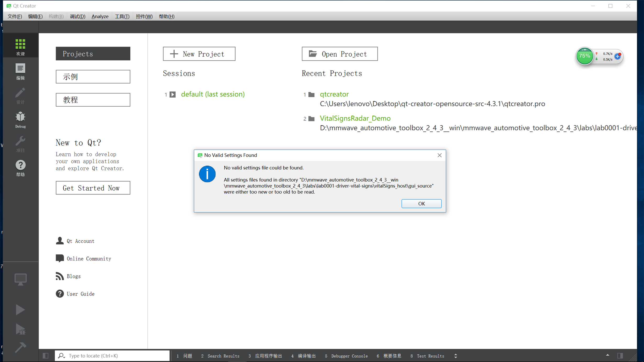Toggle the right sidebar icon in status bar

point(620,355)
